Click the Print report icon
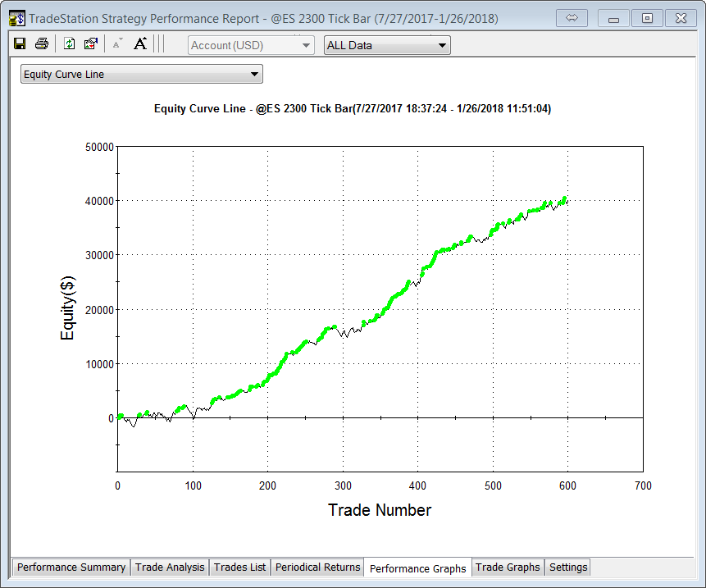 click(41, 44)
